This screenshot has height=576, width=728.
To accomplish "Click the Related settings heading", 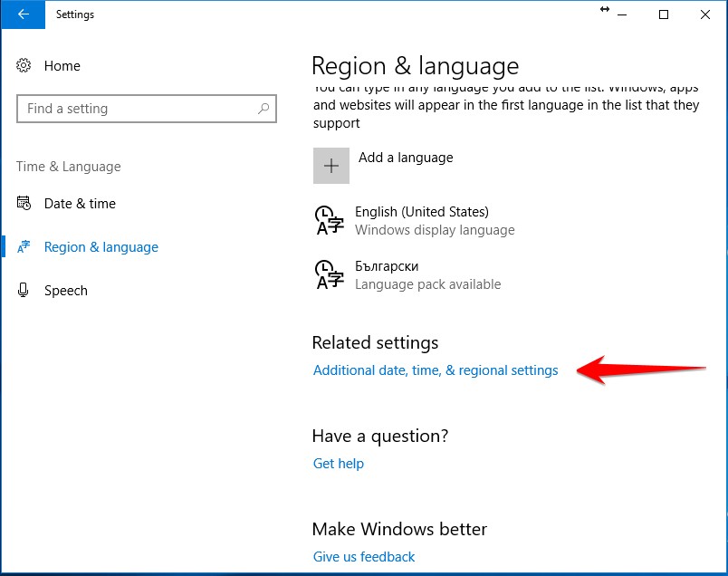I will pos(375,343).
